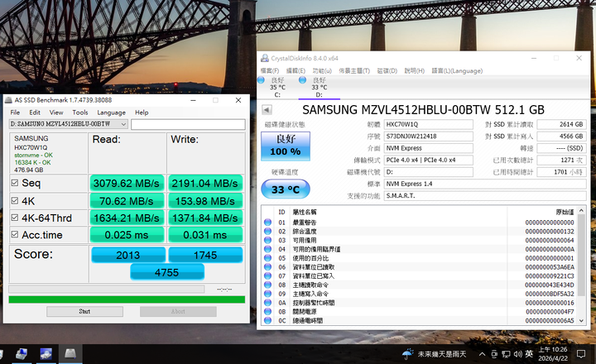Expand hidden system tray icons chevron
Screen dimensions: 596x364
(x=482, y=354)
